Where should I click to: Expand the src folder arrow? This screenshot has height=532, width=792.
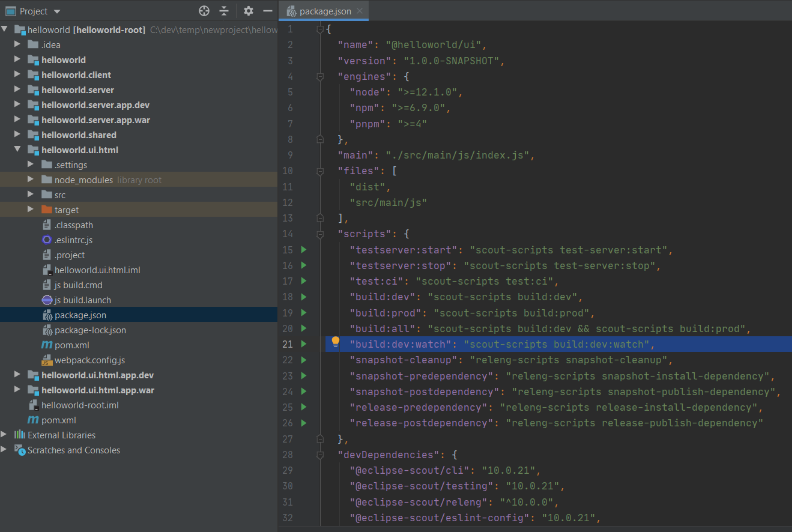click(x=31, y=195)
